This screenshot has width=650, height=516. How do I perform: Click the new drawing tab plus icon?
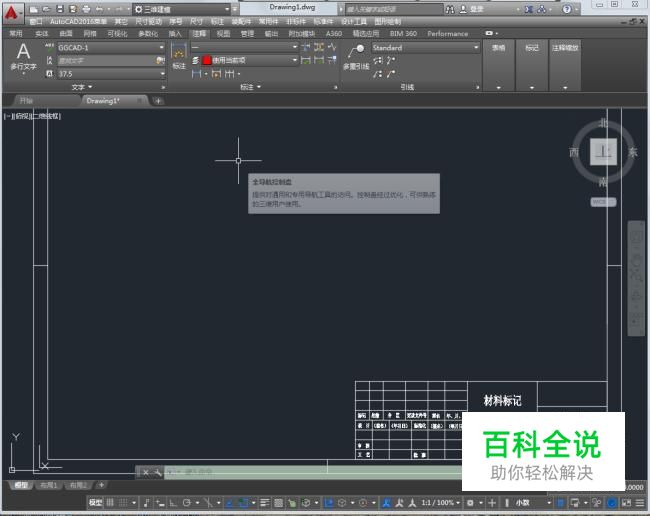click(158, 101)
